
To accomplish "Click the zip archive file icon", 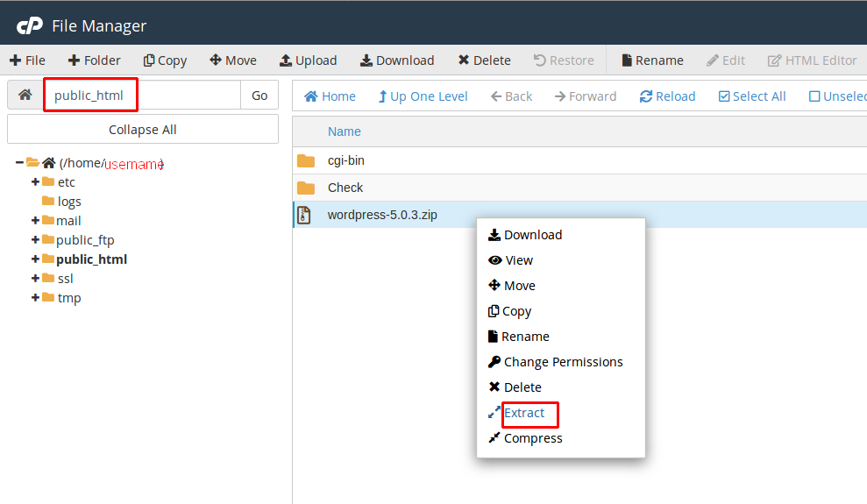I will point(303,215).
